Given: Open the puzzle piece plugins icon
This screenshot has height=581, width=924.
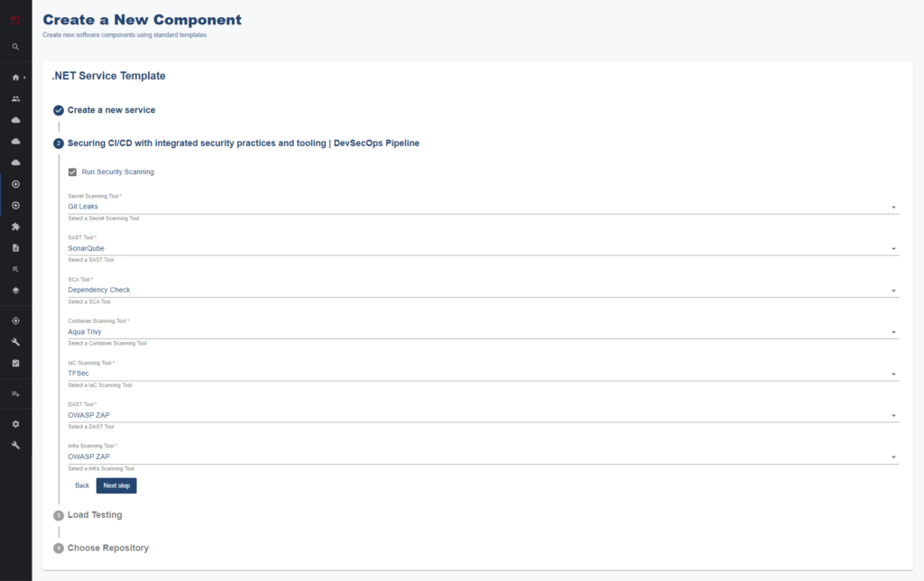Looking at the screenshot, I should [x=15, y=226].
